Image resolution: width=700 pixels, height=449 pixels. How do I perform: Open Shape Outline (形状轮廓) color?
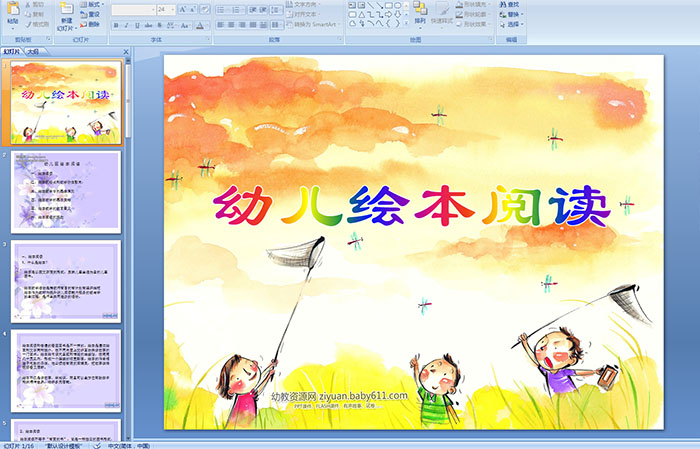[x=473, y=14]
